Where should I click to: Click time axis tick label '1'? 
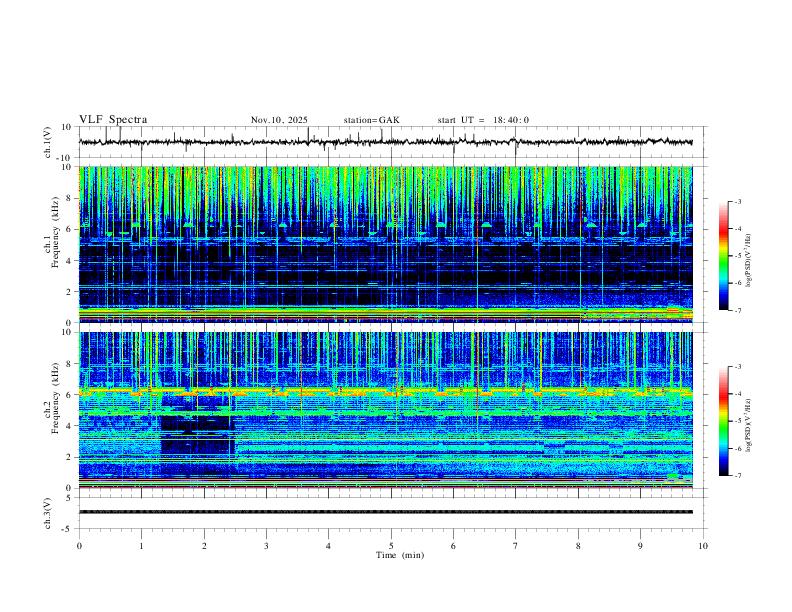(x=141, y=546)
